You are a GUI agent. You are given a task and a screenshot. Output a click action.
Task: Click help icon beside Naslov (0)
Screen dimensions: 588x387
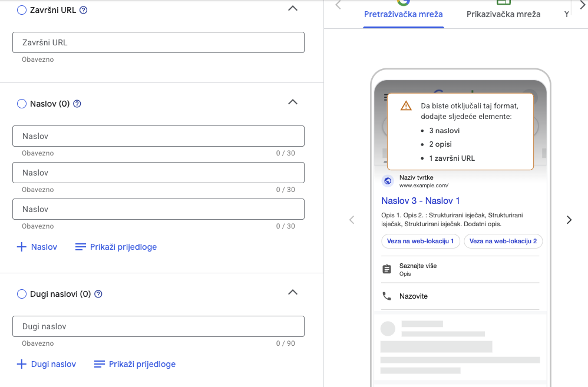pyautogui.click(x=77, y=104)
